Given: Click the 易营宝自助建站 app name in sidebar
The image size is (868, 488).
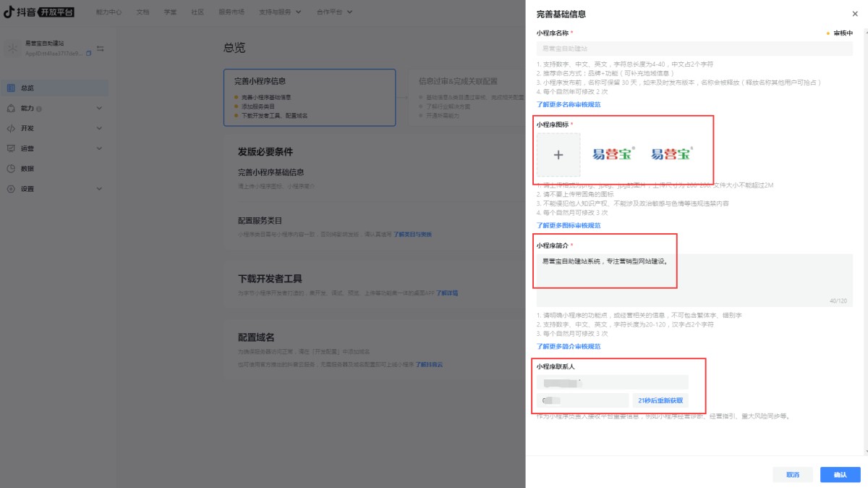Looking at the screenshot, I should point(45,44).
